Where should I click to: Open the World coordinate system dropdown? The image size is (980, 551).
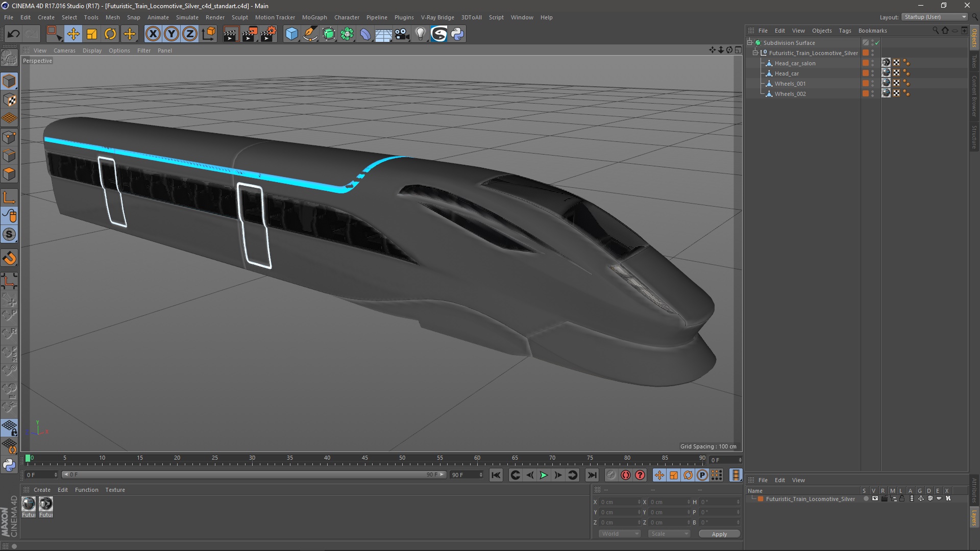pos(620,534)
